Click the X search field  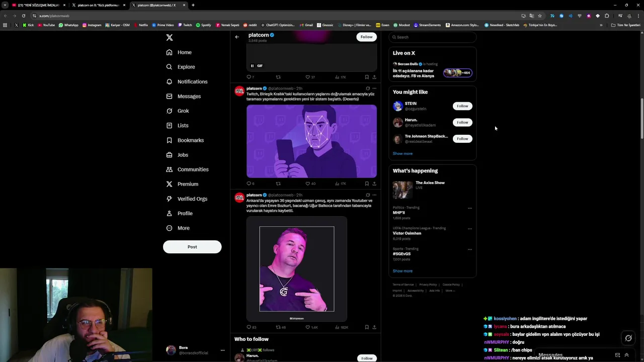click(433, 37)
